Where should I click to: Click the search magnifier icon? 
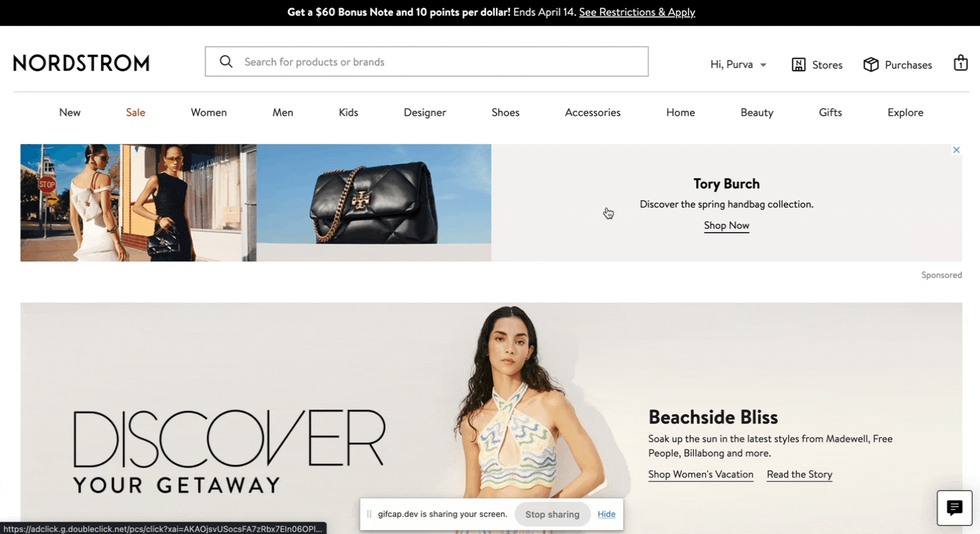(226, 61)
